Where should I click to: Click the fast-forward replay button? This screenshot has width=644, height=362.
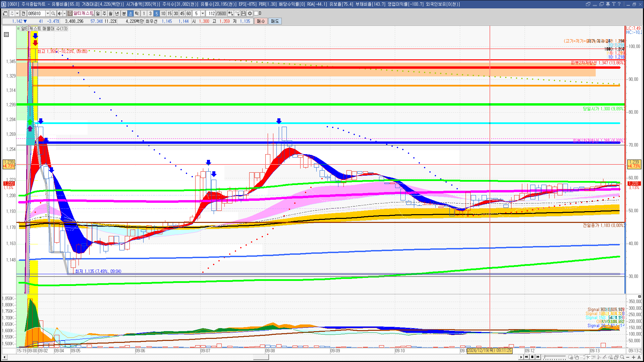[x=538, y=357]
